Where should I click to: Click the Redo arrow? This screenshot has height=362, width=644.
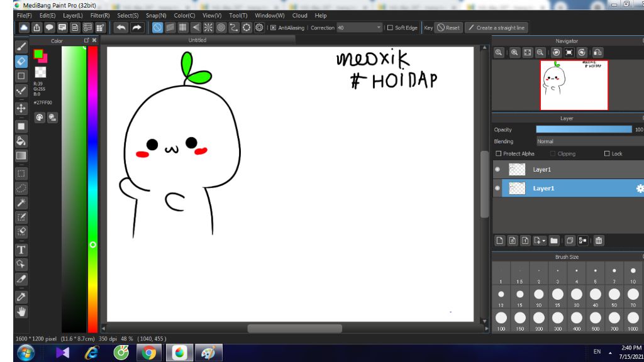pos(136,28)
